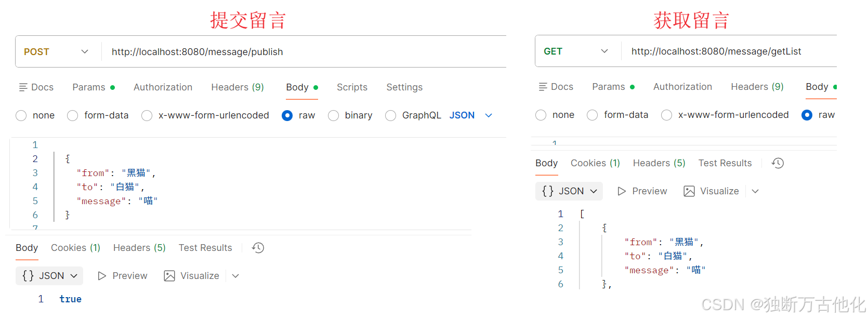The height and width of the screenshot is (320, 868).
Task: Open the Settings tab of the POST request
Action: [404, 87]
